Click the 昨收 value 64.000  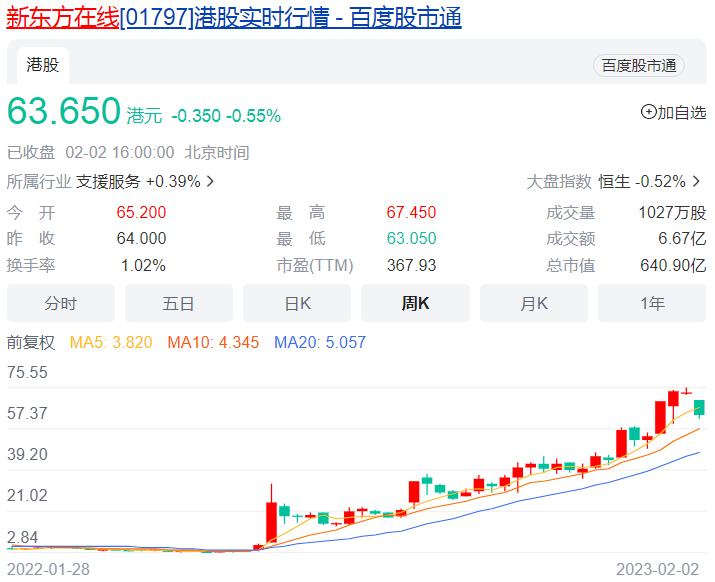point(141,239)
